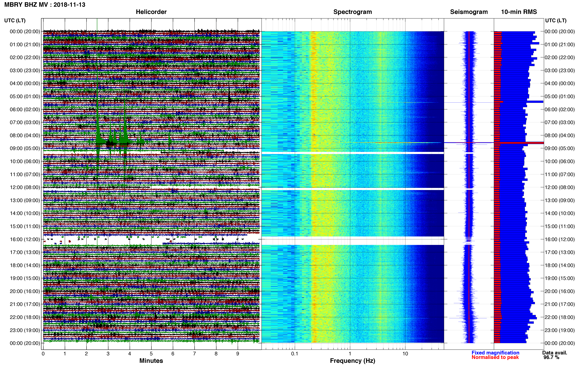588x368 pixels.
Task: Click the right '08:00 (04:00)' time label
Action: (x=560, y=135)
